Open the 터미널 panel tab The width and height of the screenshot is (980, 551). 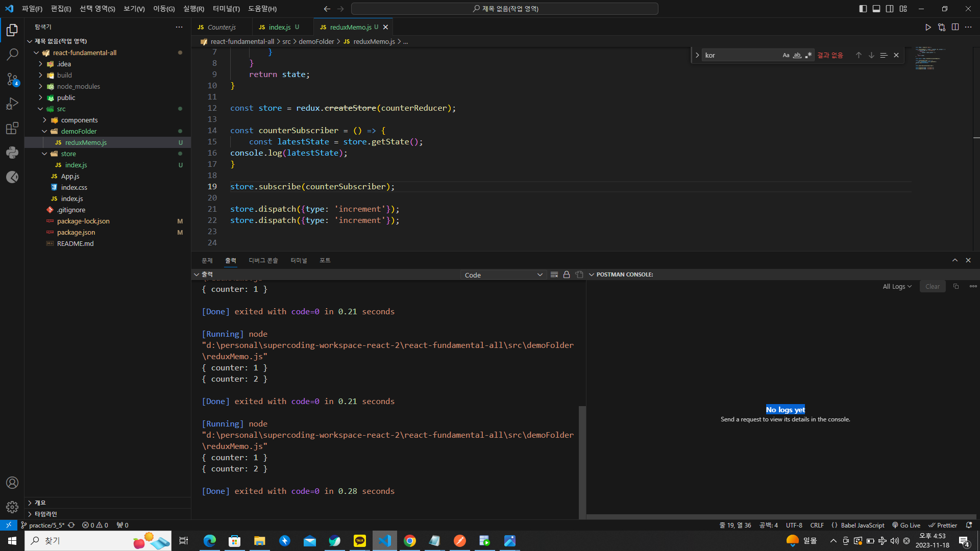(x=299, y=261)
